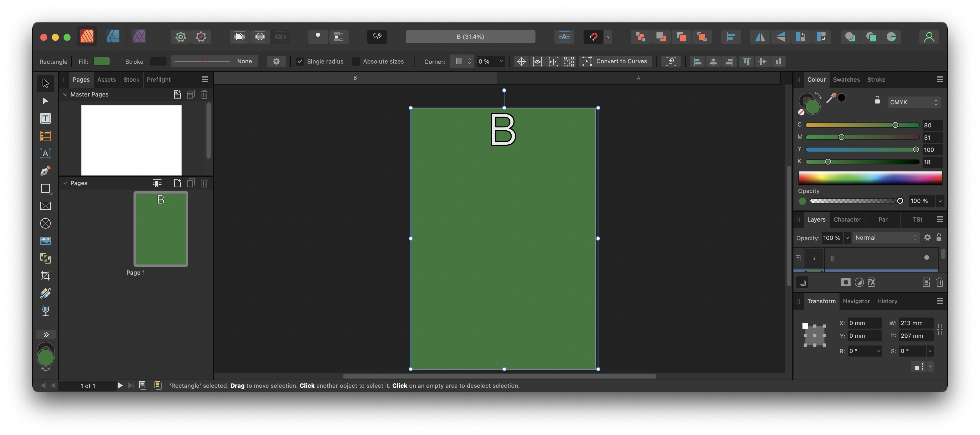Click Convert to Curves button

tap(615, 61)
